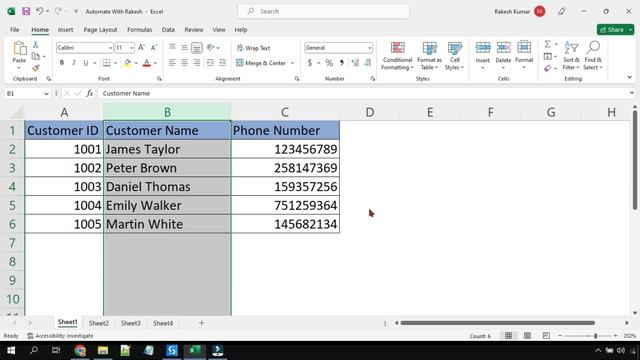This screenshot has height=360, width=640.
Task: Increase font size with large A
Action: pos(141,48)
